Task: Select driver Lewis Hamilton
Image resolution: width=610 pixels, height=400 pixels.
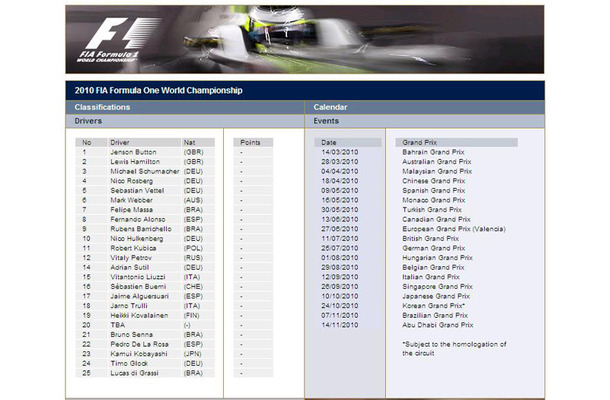Action: [x=135, y=161]
